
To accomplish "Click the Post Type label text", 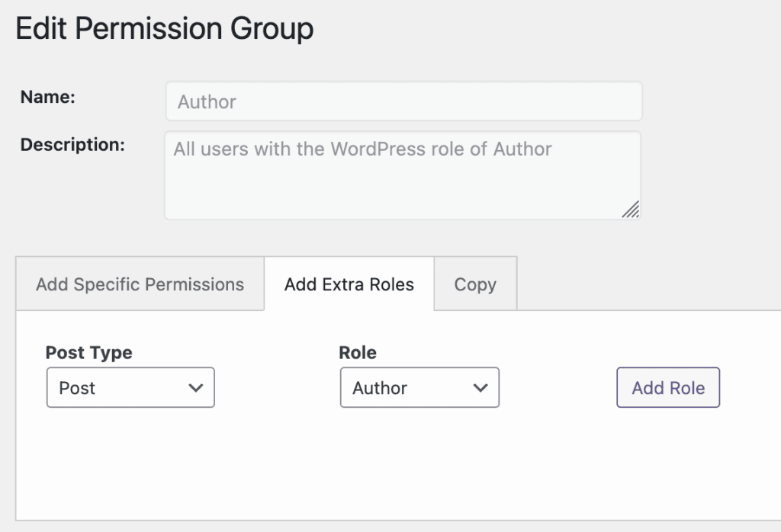I will coord(88,353).
